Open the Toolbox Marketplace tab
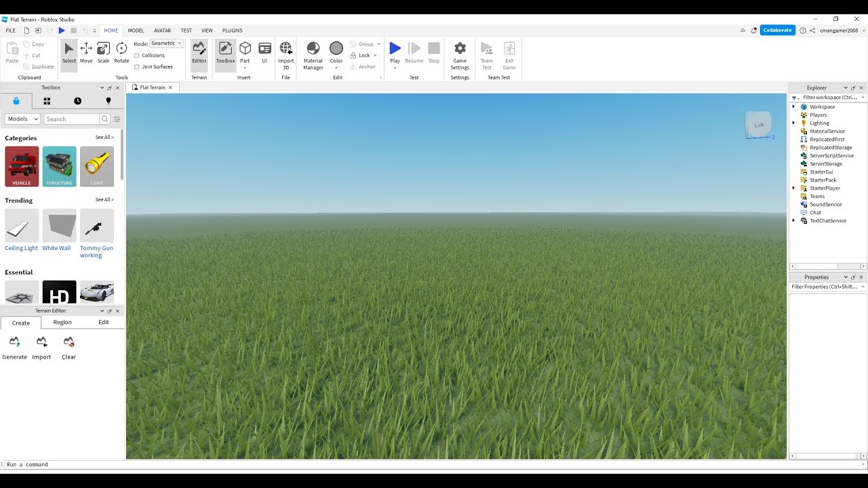The image size is (868, 488). (16, 101)
